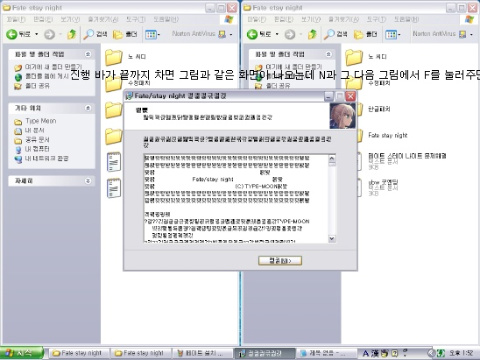Open 도구(T) menu in right window
480x360 pixels.
(x=376, y=19)
